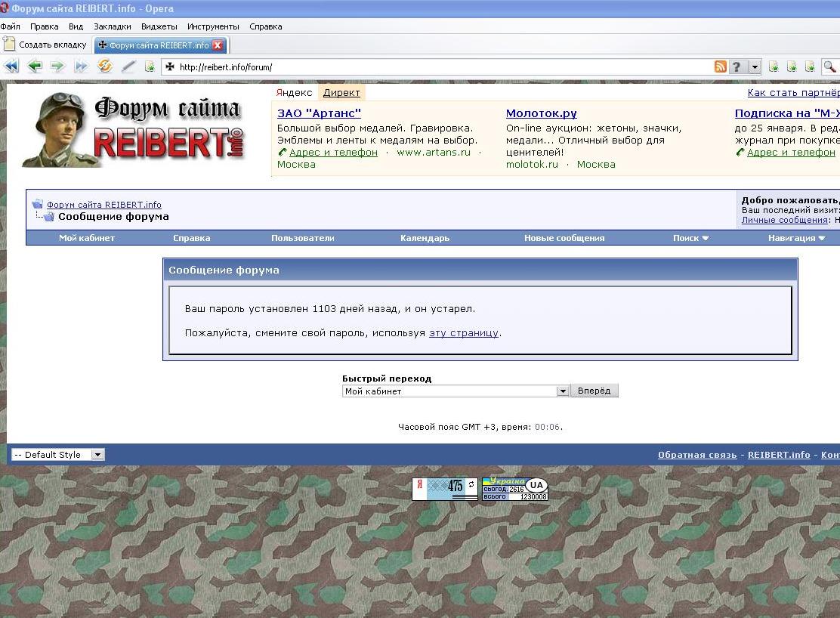Viewport: 840px width, 618px height.
Task: Open the Обратная связь footer link
Action: pos(697,455)
